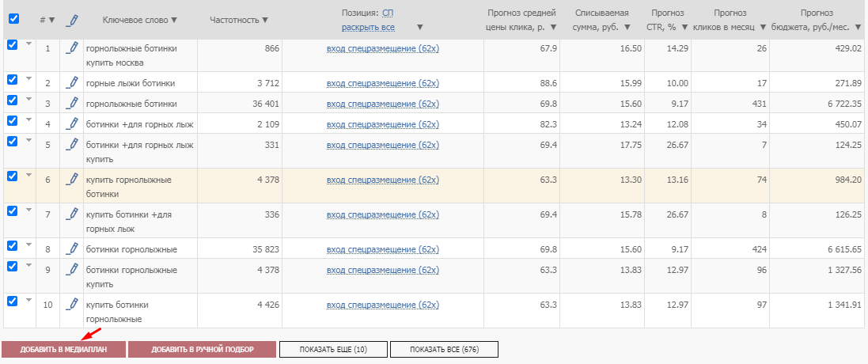Edit row 6 keyword using pencil icon
This screenshot has width=868, height=364.
[x=72, y=180]
